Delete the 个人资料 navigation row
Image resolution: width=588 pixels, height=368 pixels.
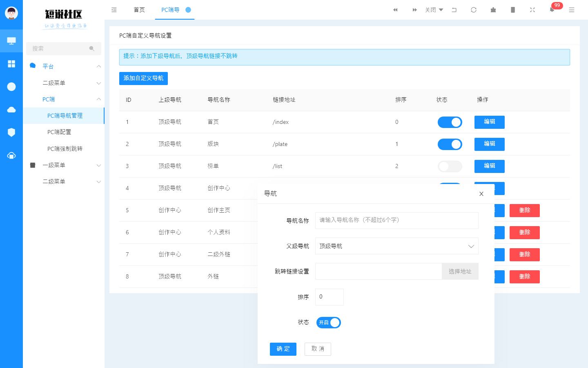click(525, 233)
